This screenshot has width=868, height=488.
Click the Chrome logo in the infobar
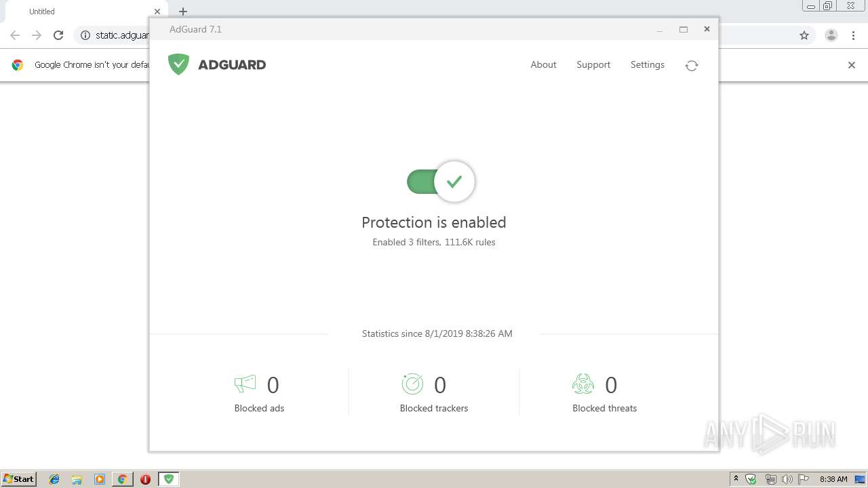coord(18,65)
